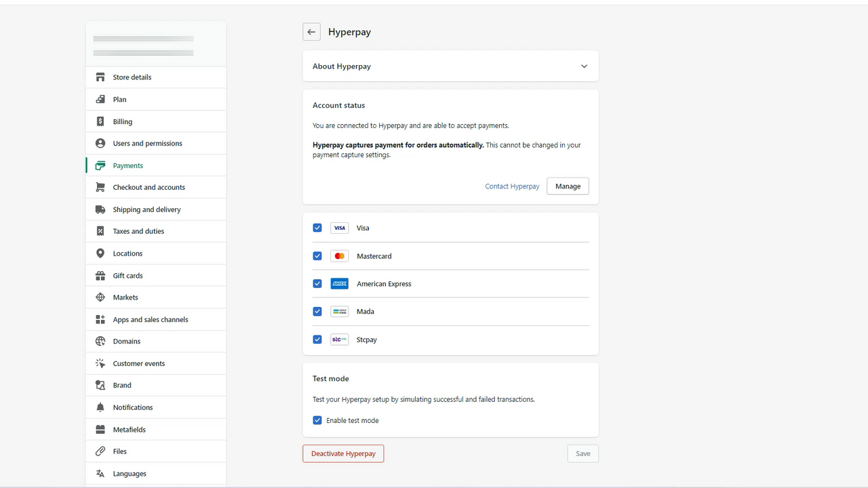
Task: Click the American Express logo
Action: 340,284
